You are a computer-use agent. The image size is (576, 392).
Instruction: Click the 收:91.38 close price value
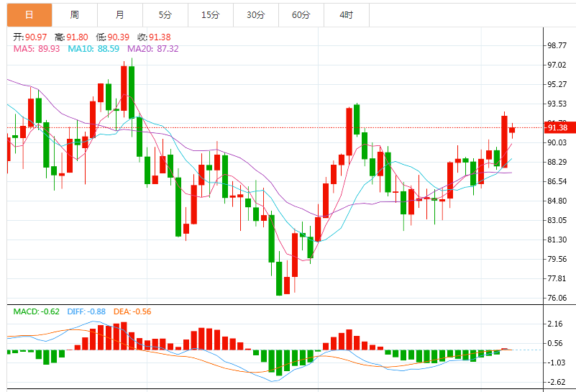point(154,37)
